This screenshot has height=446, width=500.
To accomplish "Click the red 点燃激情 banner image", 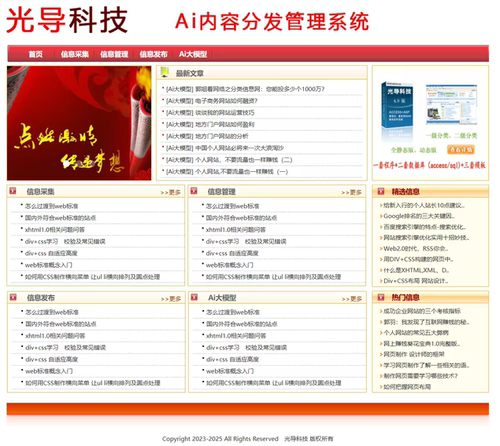I will tap(79, 123).
